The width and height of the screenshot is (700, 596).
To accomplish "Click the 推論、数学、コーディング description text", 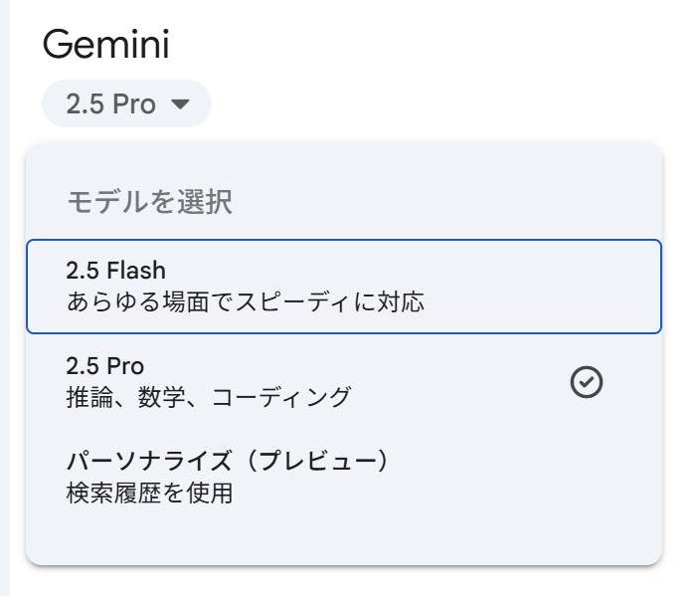I will pos(208,397).
